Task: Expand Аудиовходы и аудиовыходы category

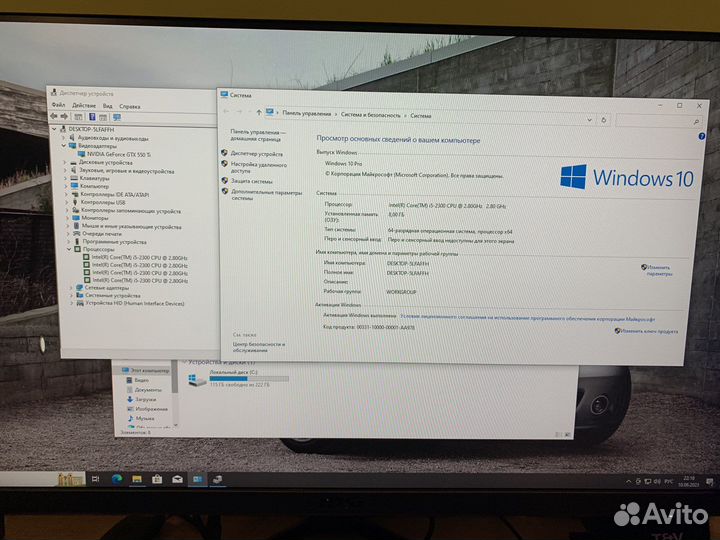Action: tap(63, 138)
